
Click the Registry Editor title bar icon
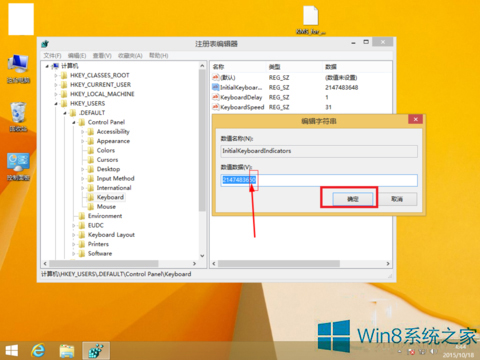pyautogui.click(x=45, y=44)
